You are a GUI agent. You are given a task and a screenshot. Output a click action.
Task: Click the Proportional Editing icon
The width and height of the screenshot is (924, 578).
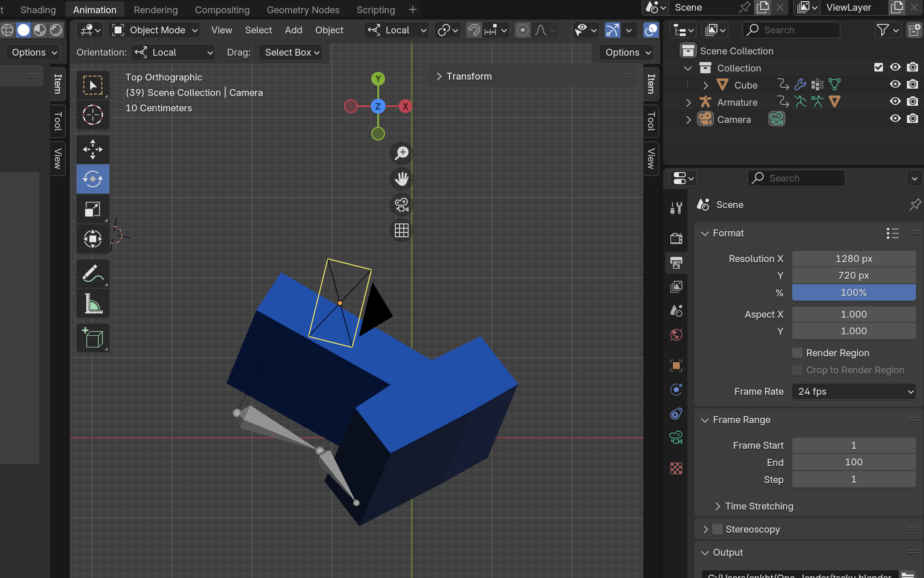pyautogui.click(x=523, y=30)
